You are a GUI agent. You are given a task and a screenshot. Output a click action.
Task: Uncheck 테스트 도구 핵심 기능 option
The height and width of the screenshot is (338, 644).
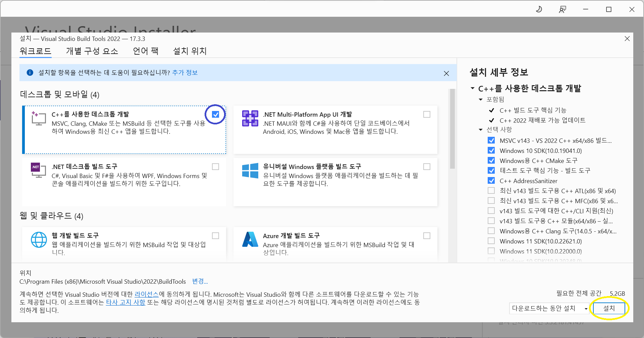491,171
